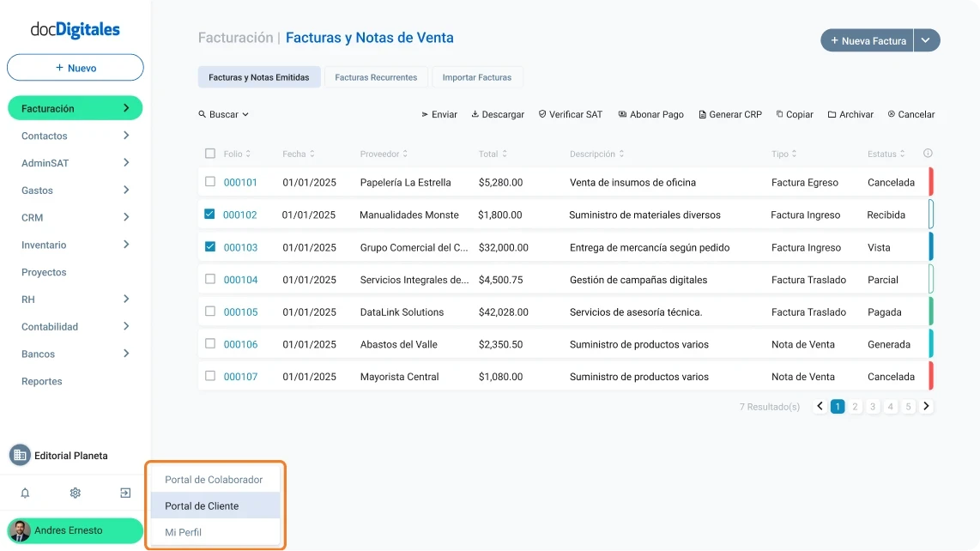Viewport: 980px width, 551px height.
Task: Open notifications bell icon
Action: [x=24, y=493]
